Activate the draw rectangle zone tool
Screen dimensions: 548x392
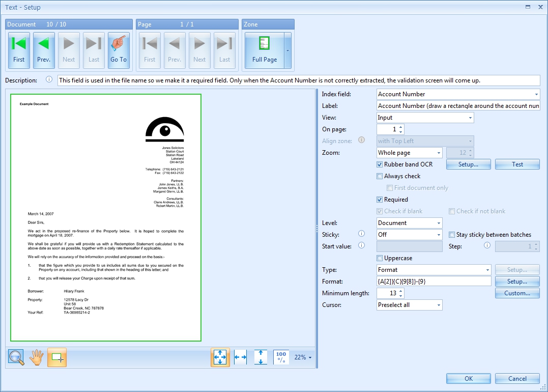click(x=57, y=357)
